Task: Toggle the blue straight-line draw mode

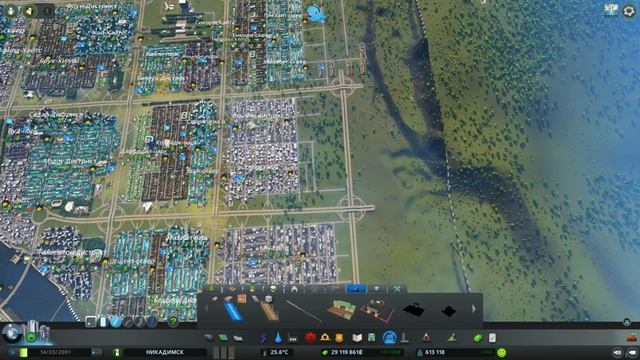Action: click(x=116, y=322)
